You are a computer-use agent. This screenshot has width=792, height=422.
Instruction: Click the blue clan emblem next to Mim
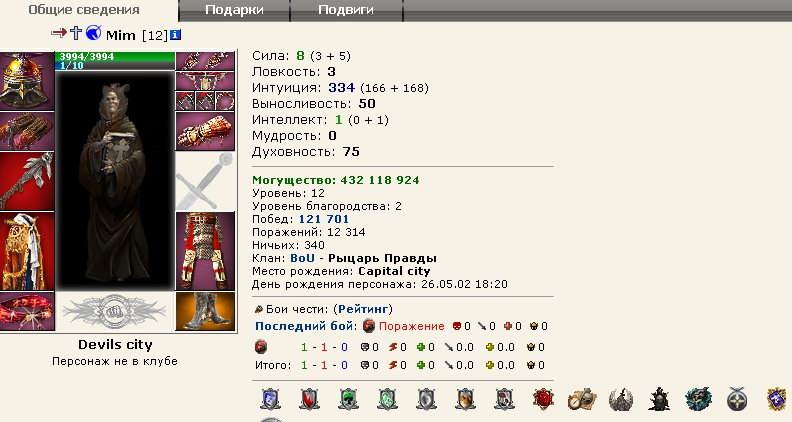tap(93, 33)
